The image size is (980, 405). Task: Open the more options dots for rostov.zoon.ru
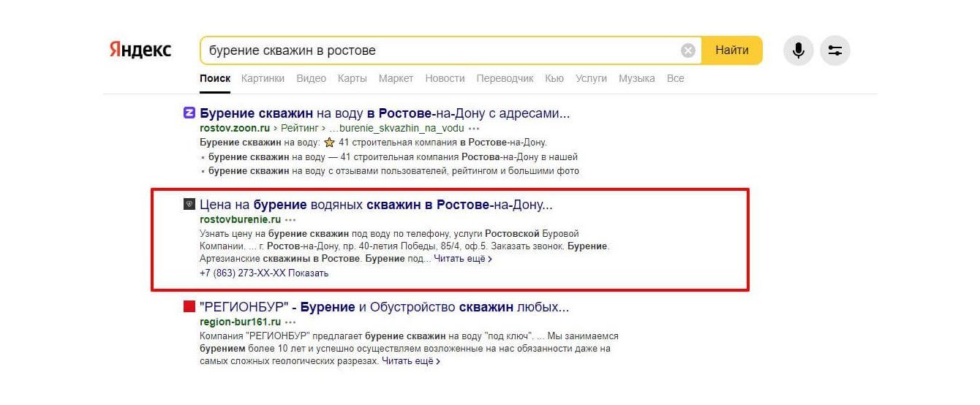[474, 128]
